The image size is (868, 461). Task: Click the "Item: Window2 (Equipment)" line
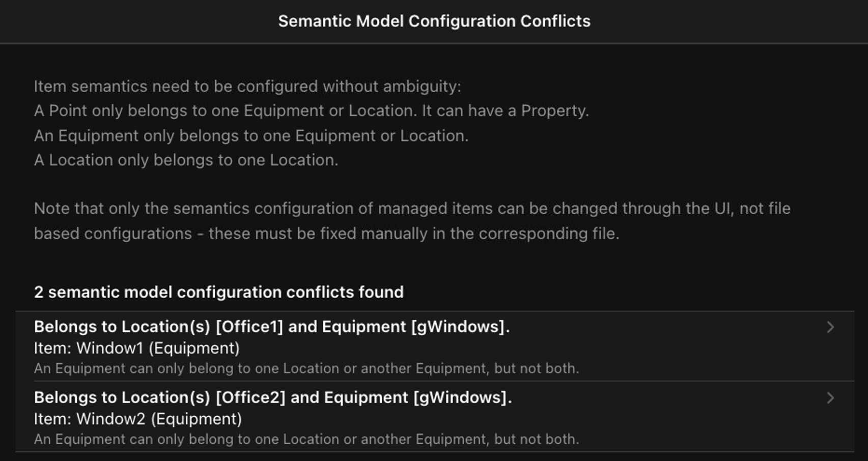click(x=137, y=419)
